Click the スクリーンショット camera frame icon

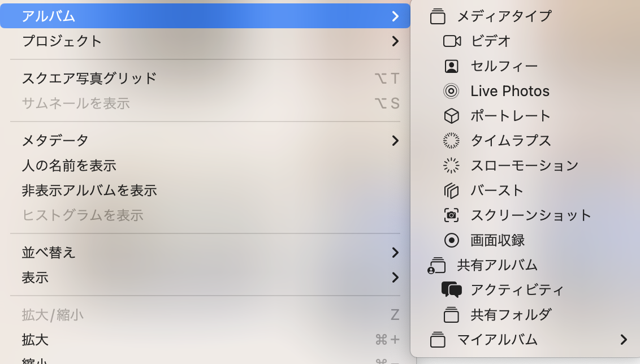(x=451, y=215)
